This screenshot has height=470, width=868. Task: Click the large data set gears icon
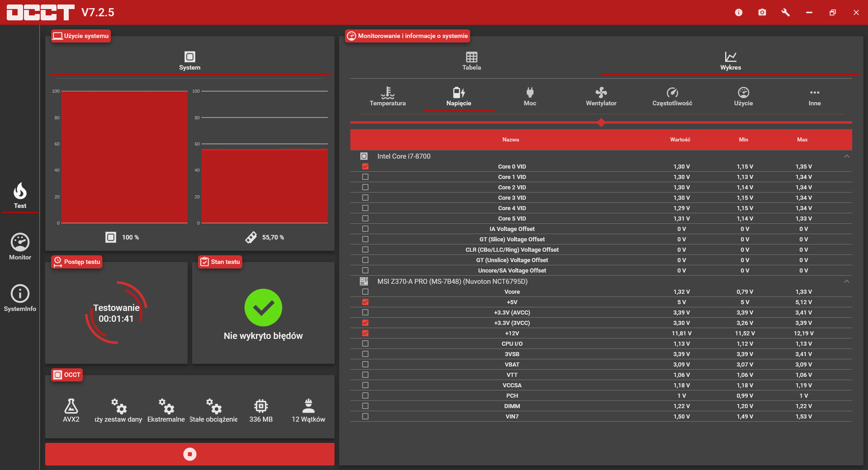pyautogui.click(x=119, y=406)
